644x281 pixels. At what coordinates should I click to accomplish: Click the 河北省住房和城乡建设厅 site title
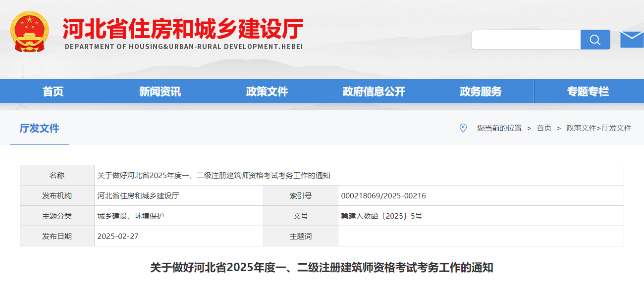click(x=183, y=29)
